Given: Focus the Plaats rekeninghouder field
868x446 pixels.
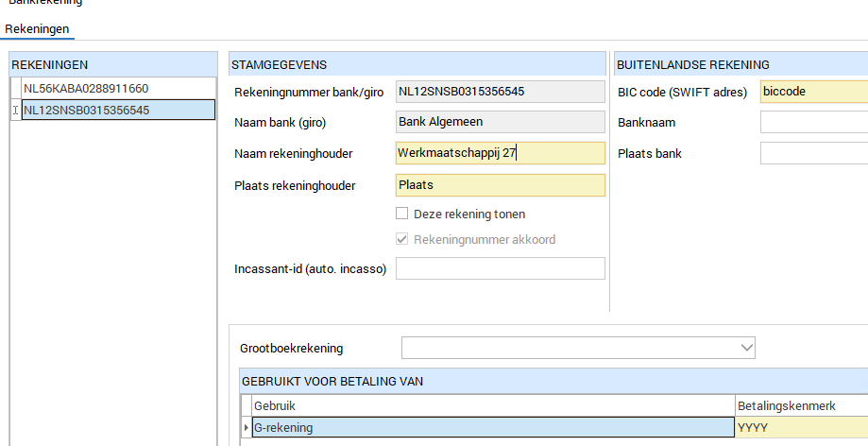Looking at the screenshot, I should [500, 186].
